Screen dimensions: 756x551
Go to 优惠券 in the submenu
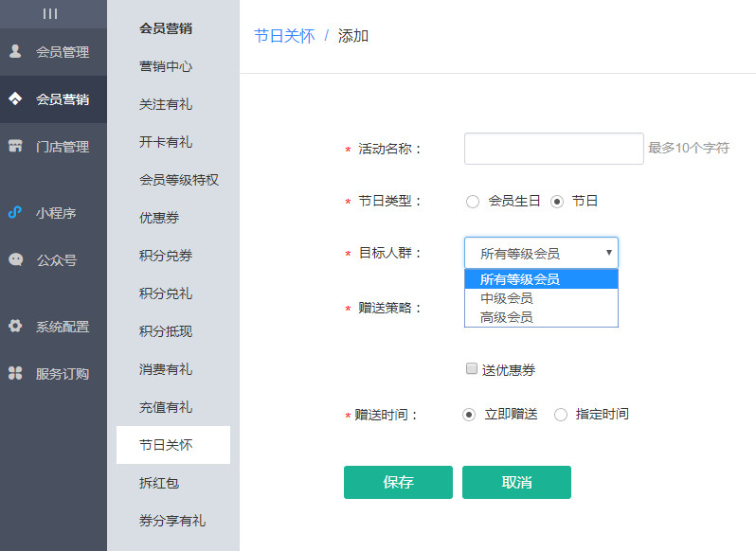tap(159, 218)
